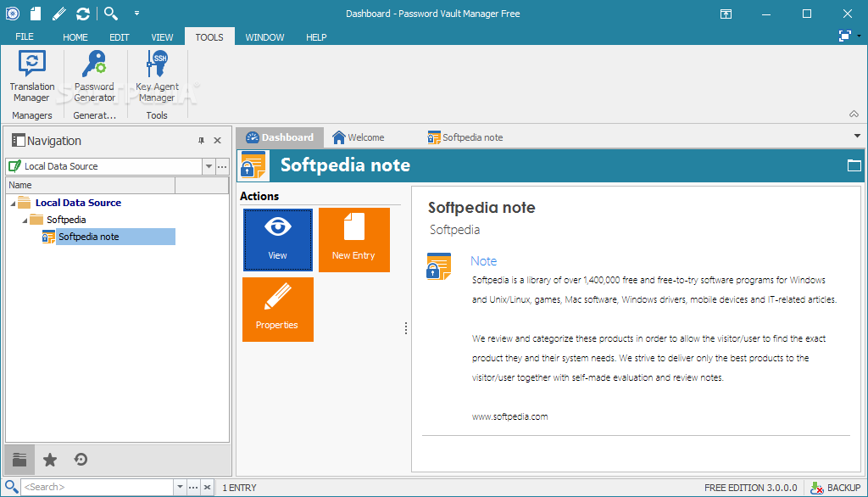Select the TOOLS ribbon tab
This screenshot has height=497, width=868.
point(209,36)
